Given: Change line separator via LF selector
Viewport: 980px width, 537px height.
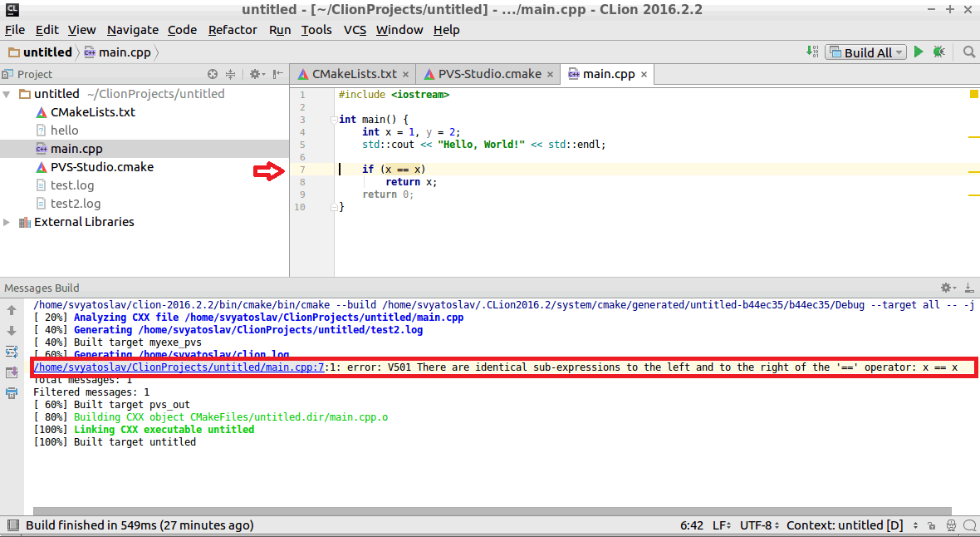Looking at the screenshot, I should [x=722, y=525].
